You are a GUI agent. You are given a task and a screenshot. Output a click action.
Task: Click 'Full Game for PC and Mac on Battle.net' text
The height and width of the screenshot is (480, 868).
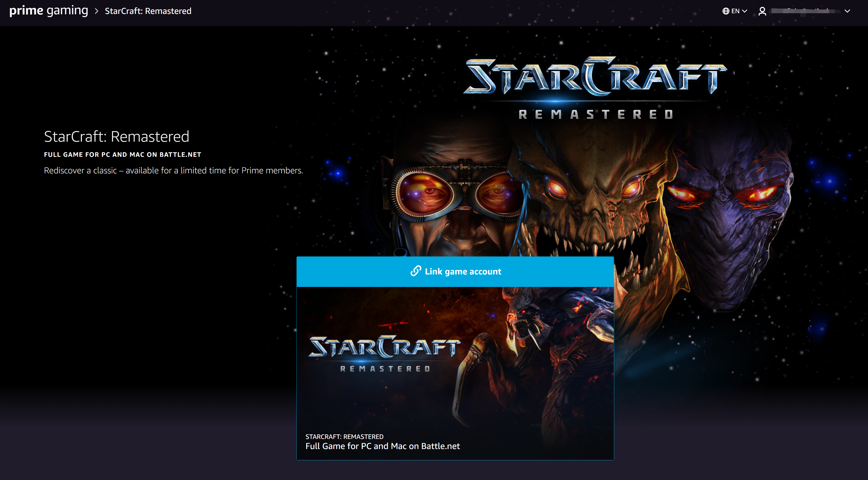382,446
